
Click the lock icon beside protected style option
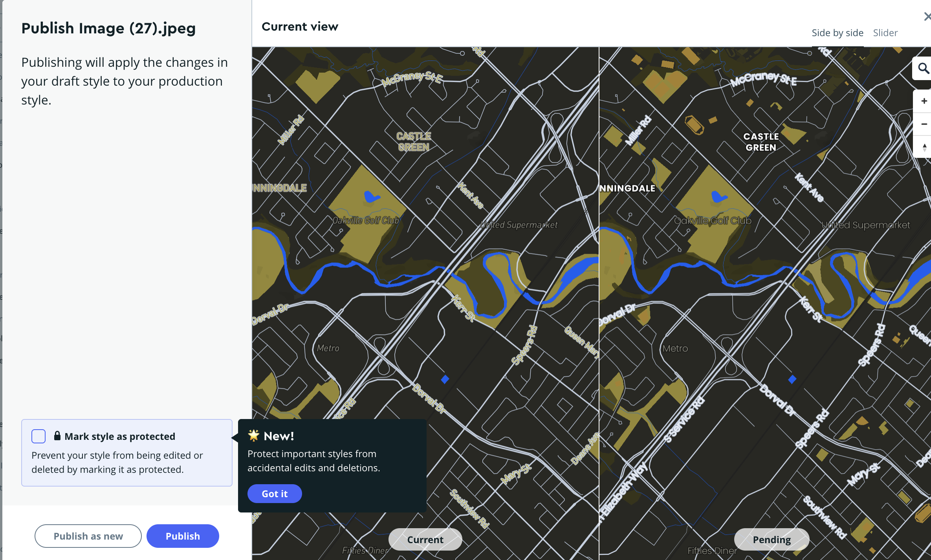pos(57,436)
